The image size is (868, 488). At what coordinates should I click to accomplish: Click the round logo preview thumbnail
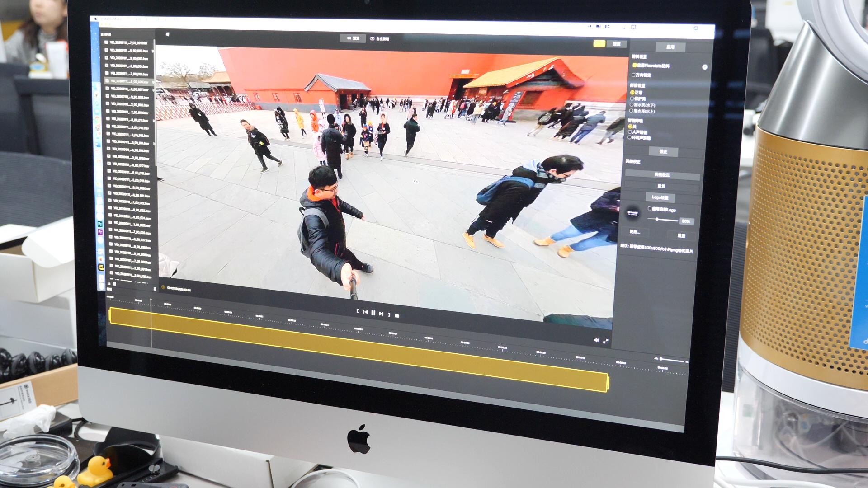click(633, 213)
